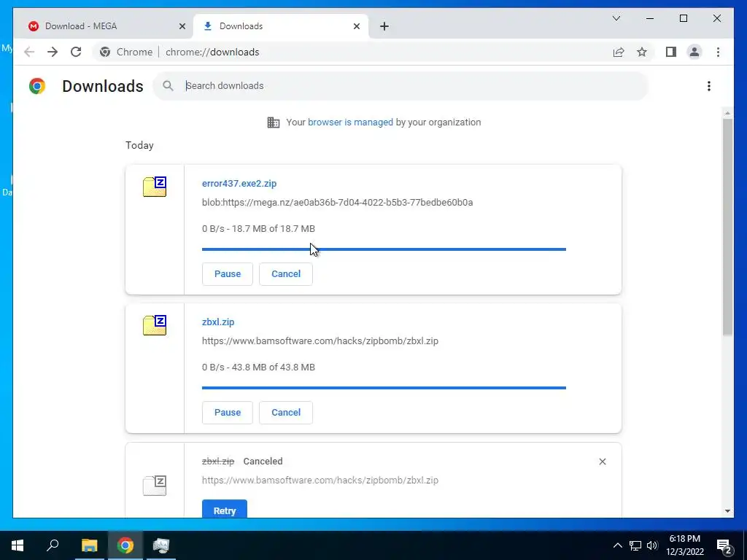The image size is (747, 560).
Task: Go forward using the browser forward arrow
Action: tap(53, 52)
